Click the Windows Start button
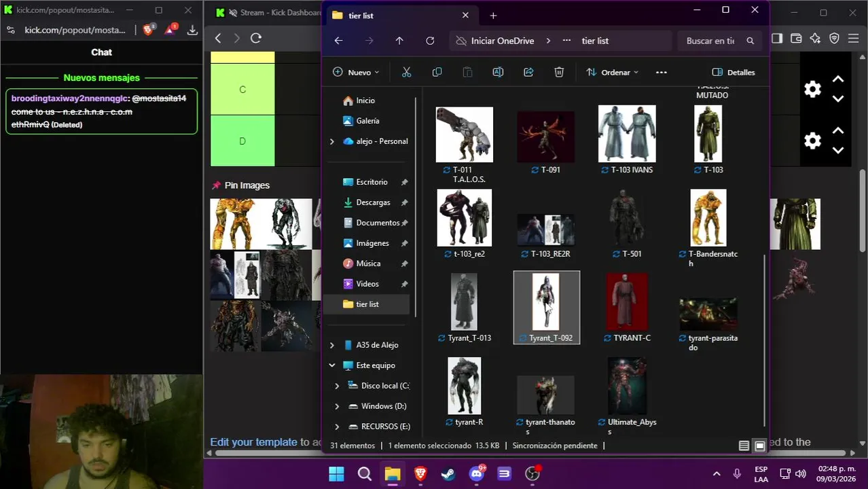Image resolution: width=868 pixels, height=489 pixels. (x=336, y=473)
